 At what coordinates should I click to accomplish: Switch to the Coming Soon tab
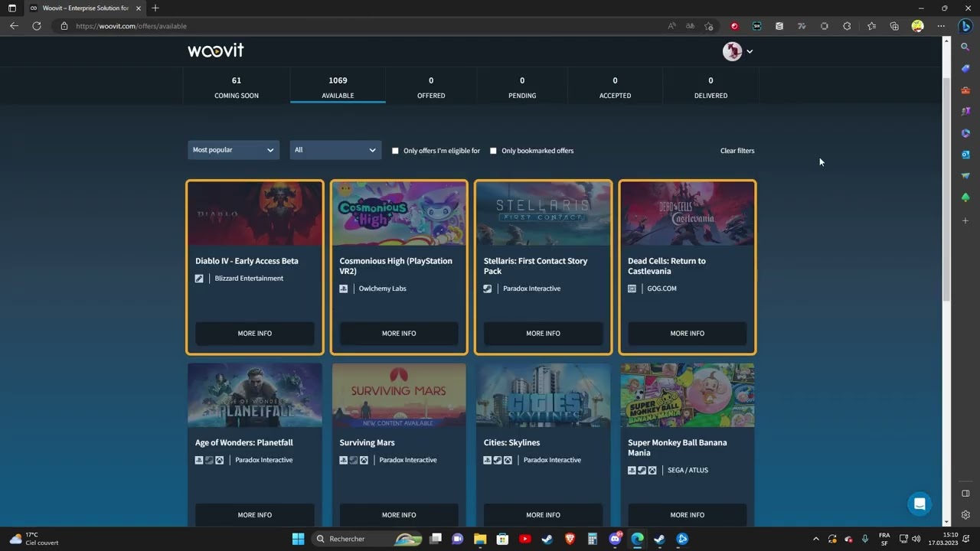237,87
